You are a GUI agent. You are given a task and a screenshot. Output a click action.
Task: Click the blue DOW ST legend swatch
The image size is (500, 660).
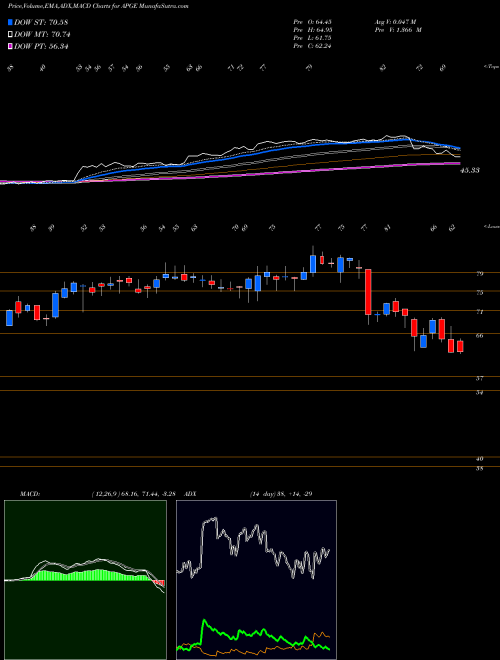point(11,22)
